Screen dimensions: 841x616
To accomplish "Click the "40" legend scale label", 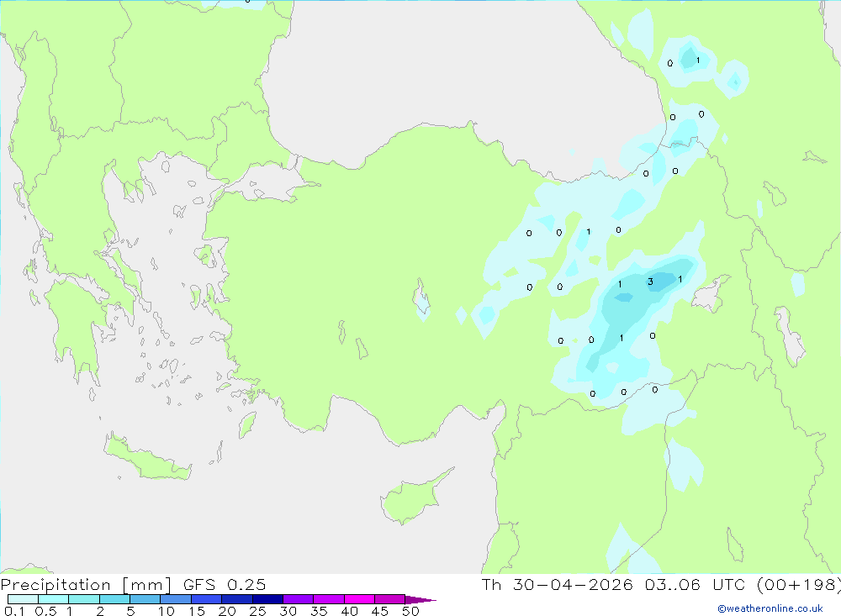I will pyautogui.click(x=350, y=611).
